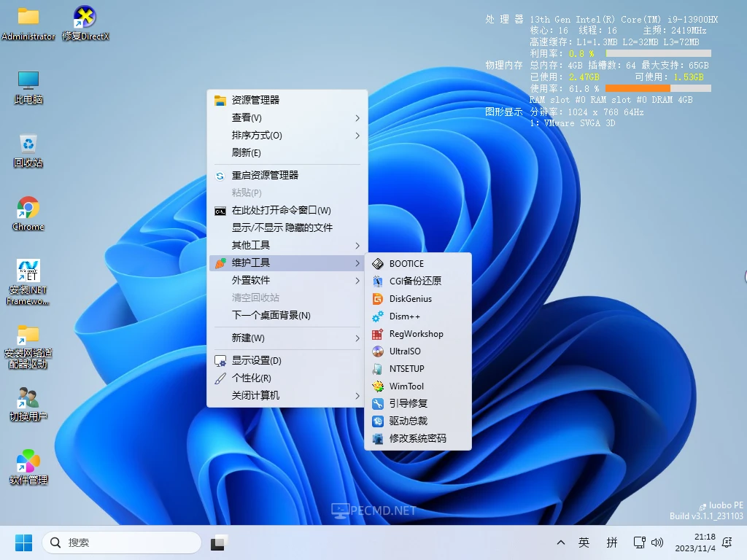Select the 修复DirectX desktop shortcut

coord(85,23)
